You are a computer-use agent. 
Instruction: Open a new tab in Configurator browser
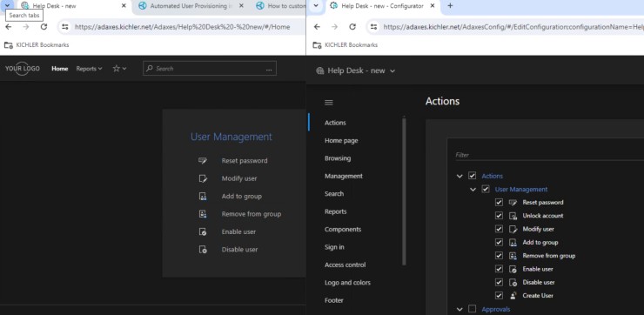click(450, 6)
